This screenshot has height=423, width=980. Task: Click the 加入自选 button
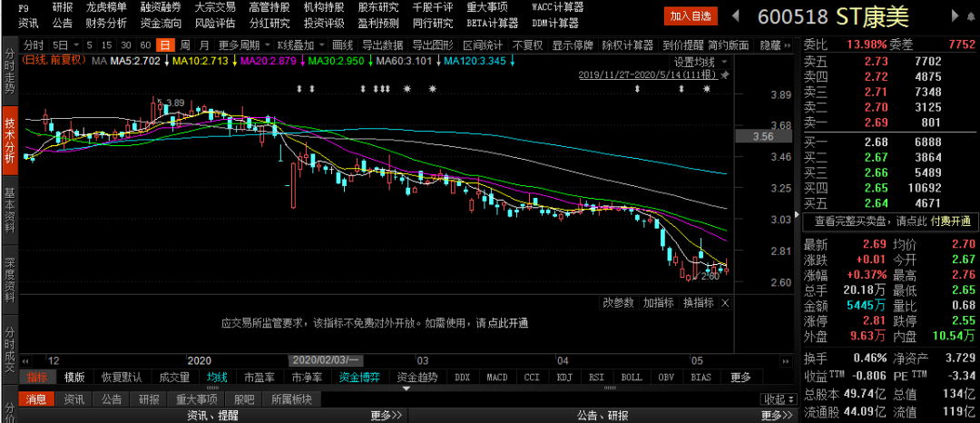[x=691, y=16]
